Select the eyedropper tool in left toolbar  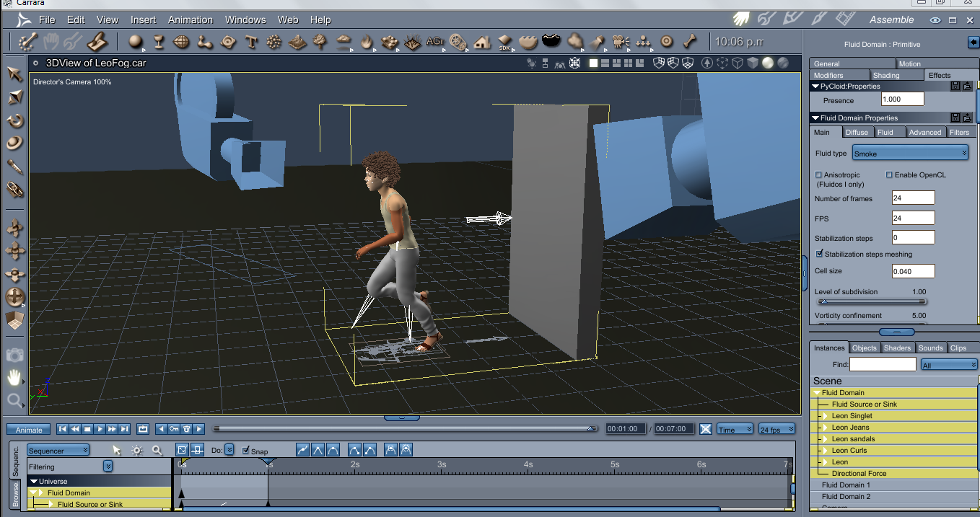[x=14, y=166]
